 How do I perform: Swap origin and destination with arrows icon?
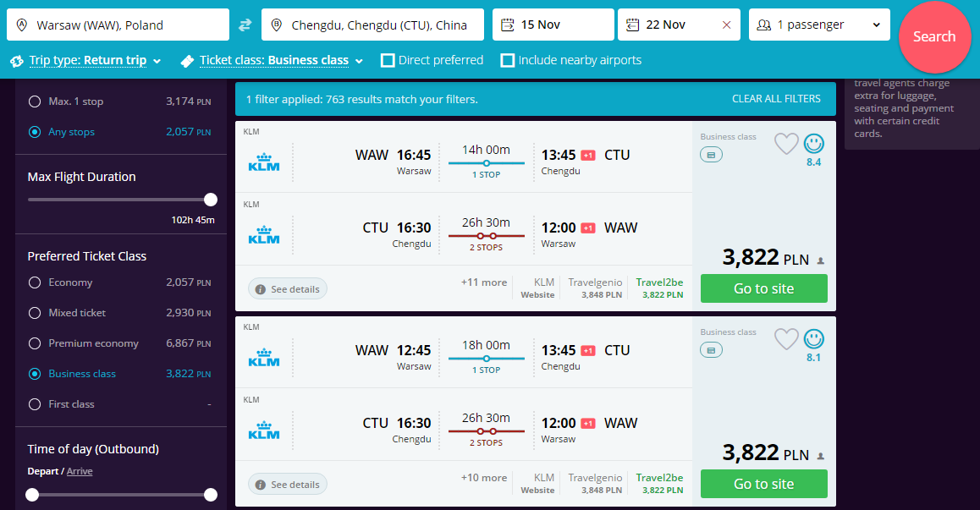pos(245,25)
